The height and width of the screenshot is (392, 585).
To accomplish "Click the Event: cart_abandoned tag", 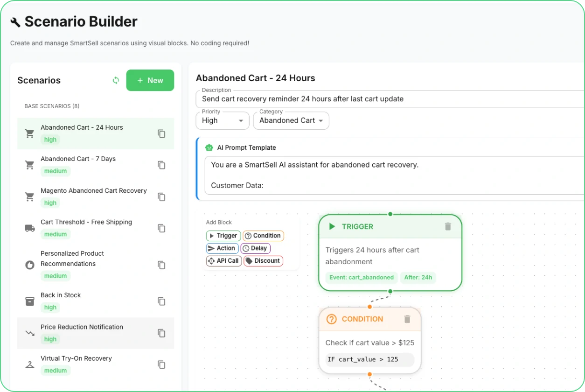I will click(x=362, y=277).
